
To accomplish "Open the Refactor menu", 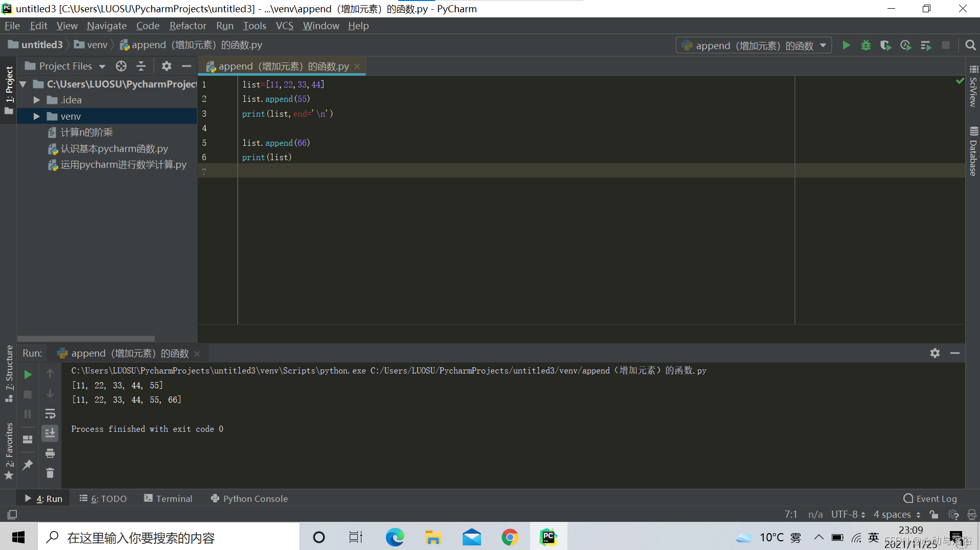I will (x=188, y=26).
